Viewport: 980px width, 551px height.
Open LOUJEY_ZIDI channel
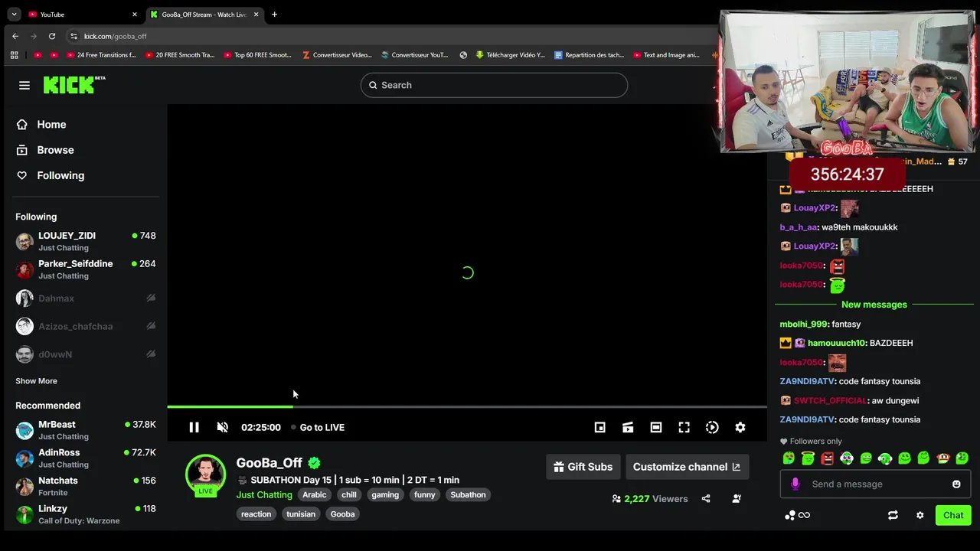pos(86,241)
